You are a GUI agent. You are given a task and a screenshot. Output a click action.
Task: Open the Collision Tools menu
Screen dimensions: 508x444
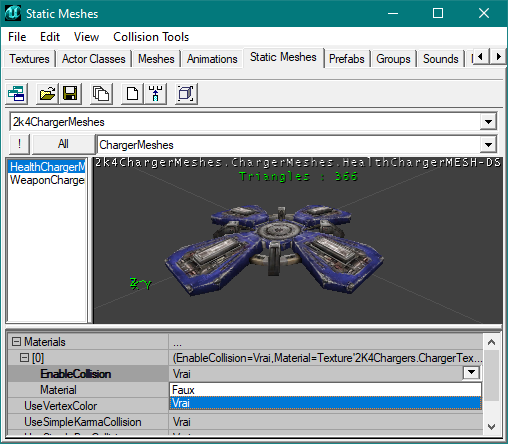click(151, 37)
